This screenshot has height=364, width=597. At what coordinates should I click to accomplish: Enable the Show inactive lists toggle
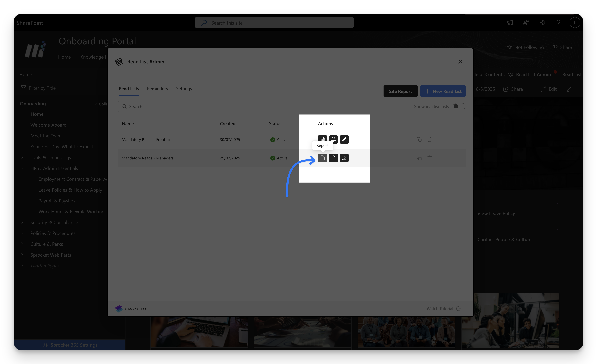(x=459, y=106)
